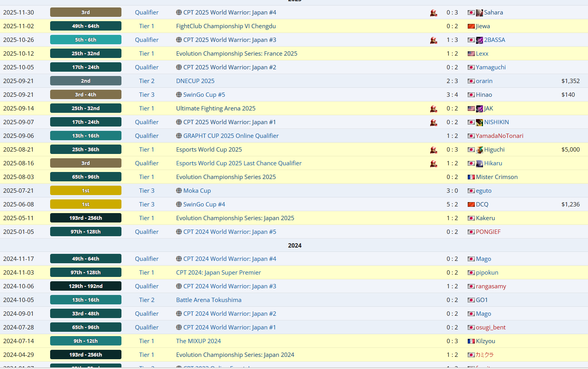
Task: Click the globe icon beside CPT 2025 World Warrior: Japan #3
Action: pyautogui.click(x=179, y=40)
